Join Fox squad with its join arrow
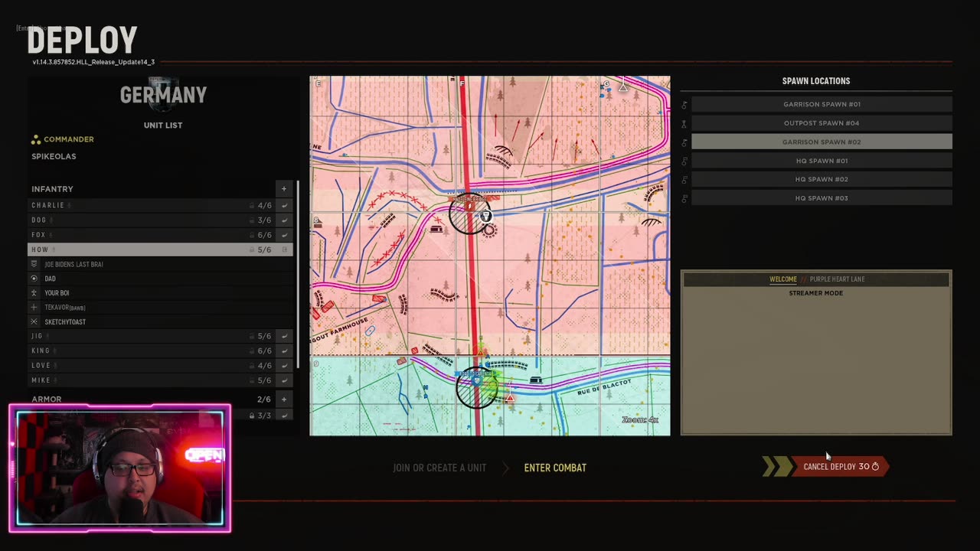 [285, 235]
